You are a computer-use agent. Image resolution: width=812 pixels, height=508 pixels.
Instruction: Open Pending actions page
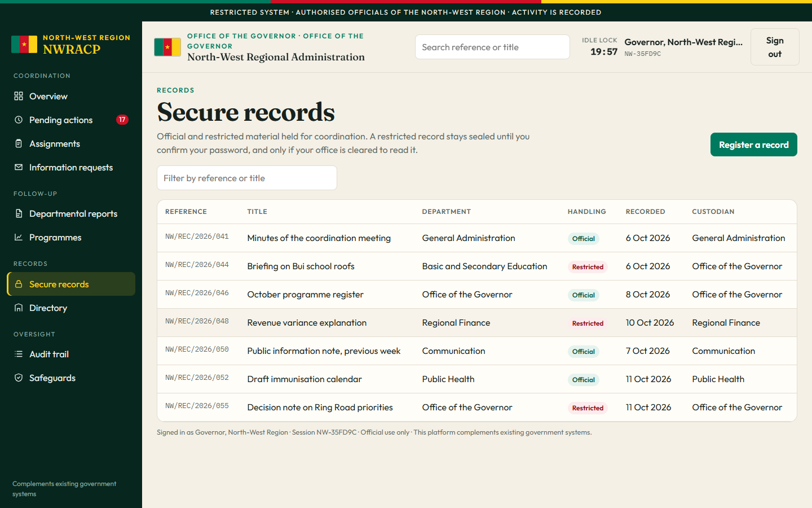(x=71, y=120)
